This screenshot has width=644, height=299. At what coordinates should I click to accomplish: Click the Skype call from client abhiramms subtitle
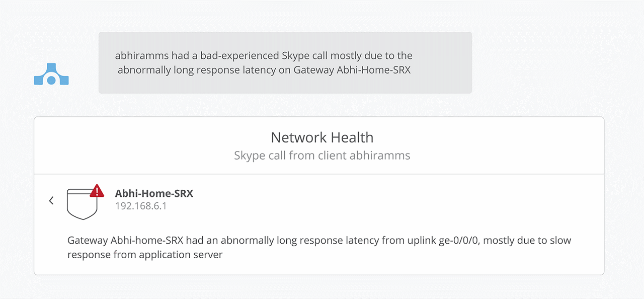coord(322,155)
